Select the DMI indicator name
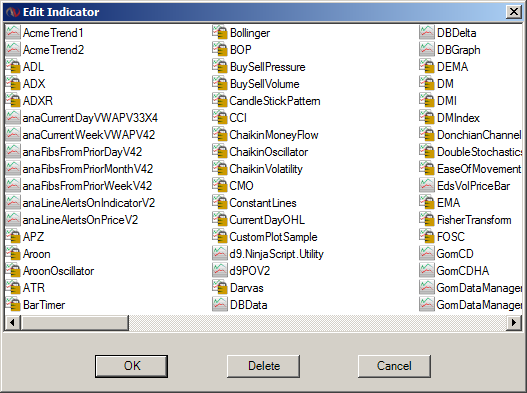This screenshot has height=393, width=527. (447, 101)
